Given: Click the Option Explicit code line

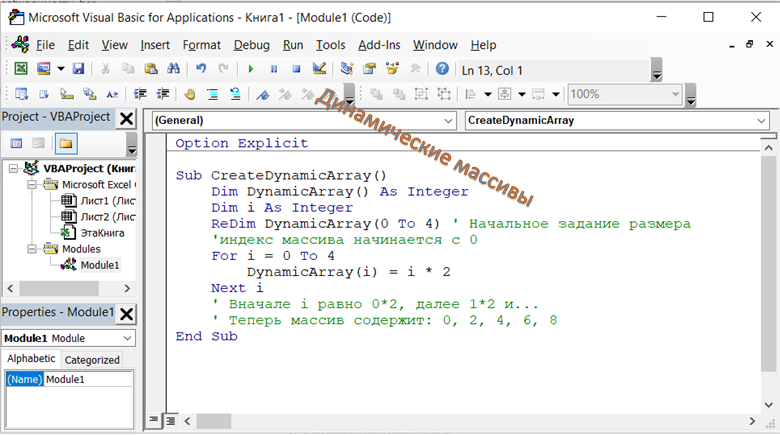Looking at the screenshot, I should (242, 143).
